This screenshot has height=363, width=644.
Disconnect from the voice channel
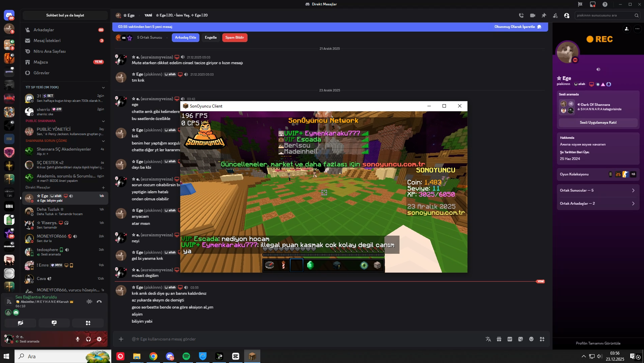(99, 301)
